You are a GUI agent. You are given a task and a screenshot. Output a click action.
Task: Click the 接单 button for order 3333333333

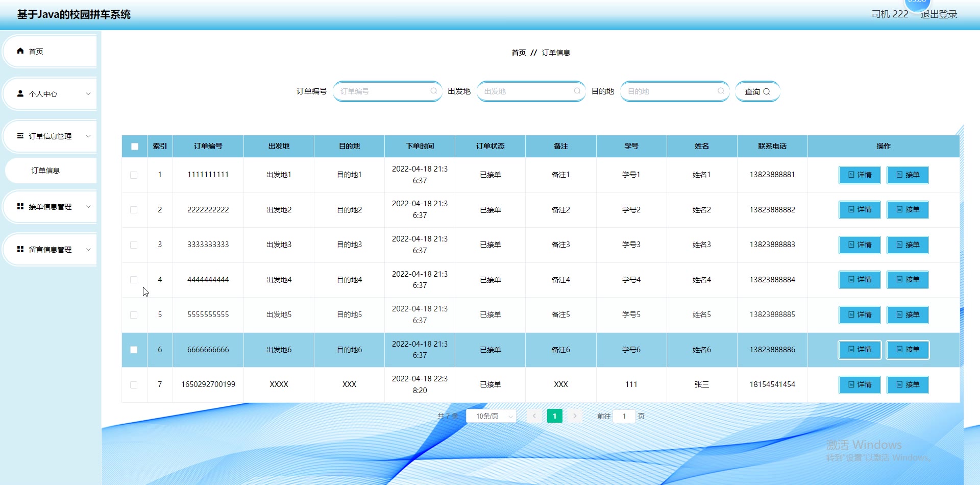click(907, 245)
